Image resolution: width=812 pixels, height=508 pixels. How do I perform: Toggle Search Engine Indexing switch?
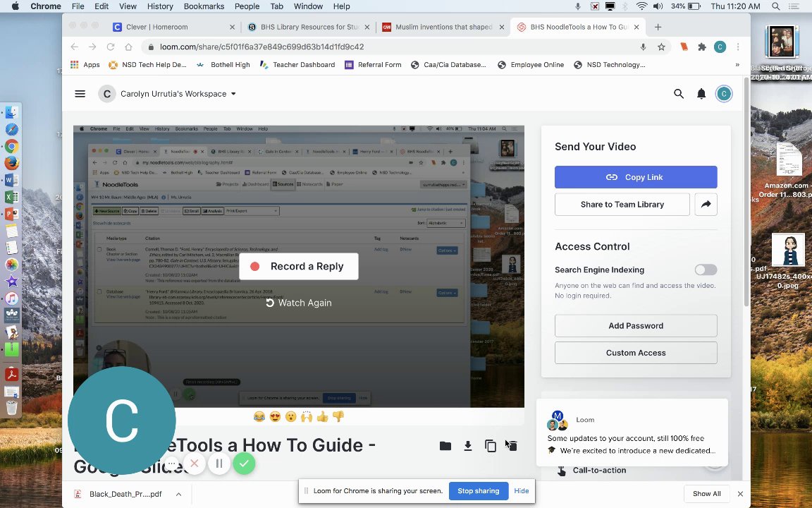click(706, 270)
